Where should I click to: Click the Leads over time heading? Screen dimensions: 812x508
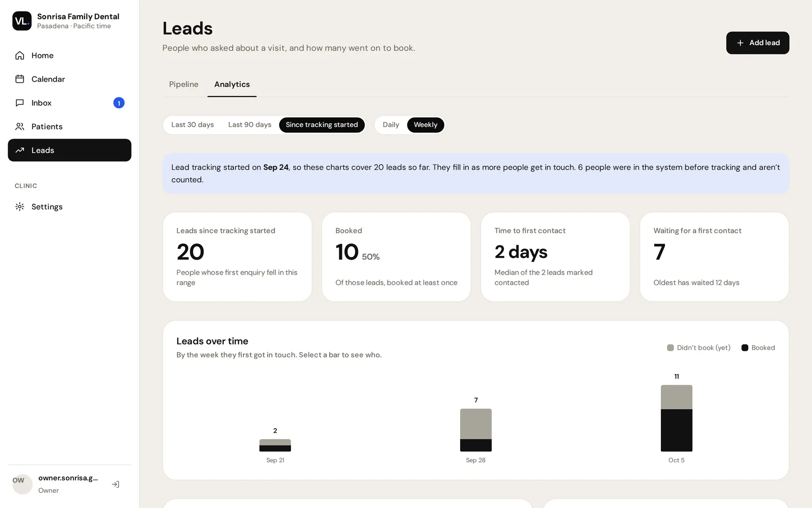(x=212, y=341)
